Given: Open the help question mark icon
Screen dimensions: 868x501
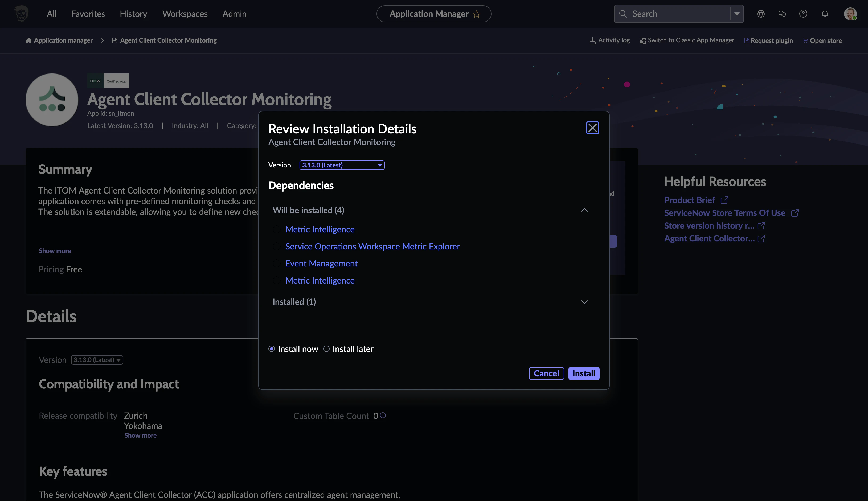Looking at the screenshot, I should click(x=803, y=14).
